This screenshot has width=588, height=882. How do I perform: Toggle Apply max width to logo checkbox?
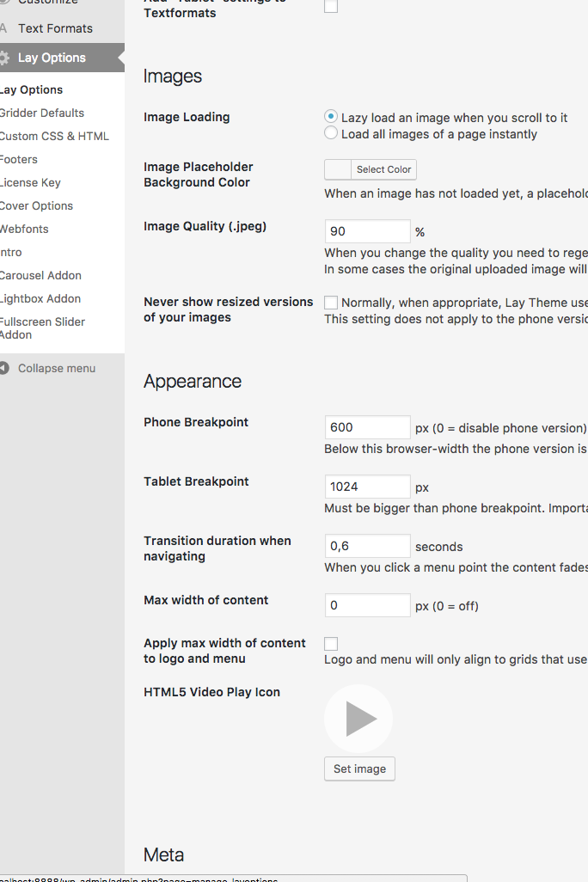331,644
